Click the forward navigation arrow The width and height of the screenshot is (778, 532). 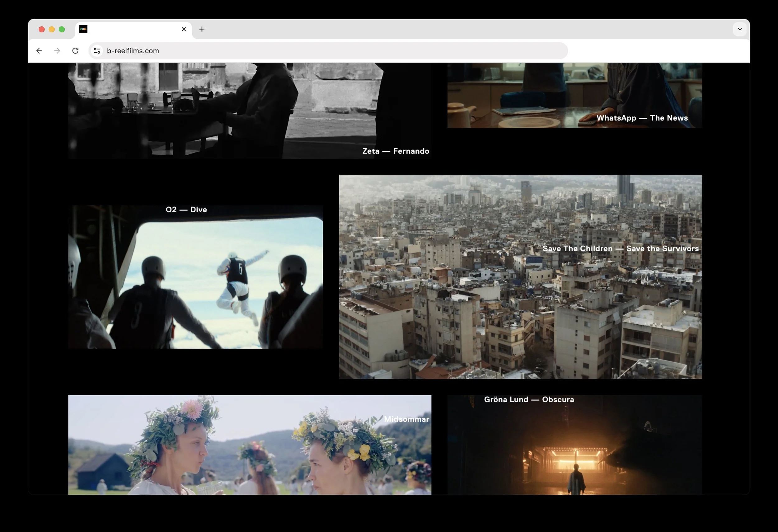[x=57, y=50]
